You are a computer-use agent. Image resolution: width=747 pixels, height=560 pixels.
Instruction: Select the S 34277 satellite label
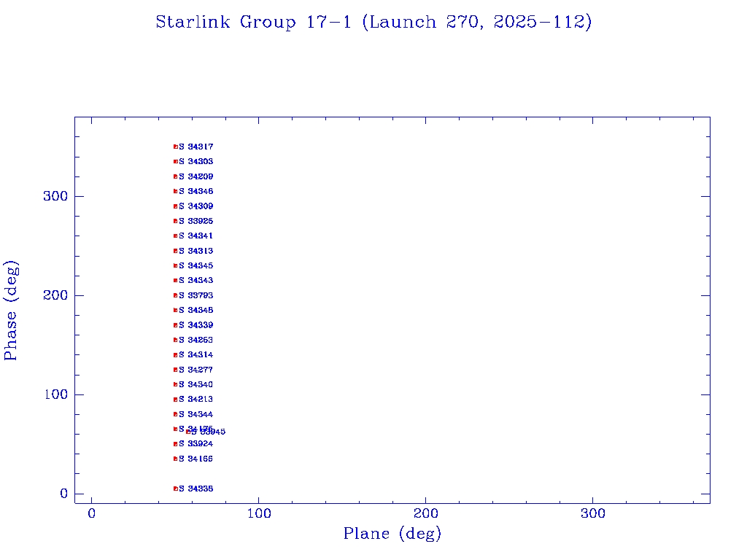[x=196, y=370]
